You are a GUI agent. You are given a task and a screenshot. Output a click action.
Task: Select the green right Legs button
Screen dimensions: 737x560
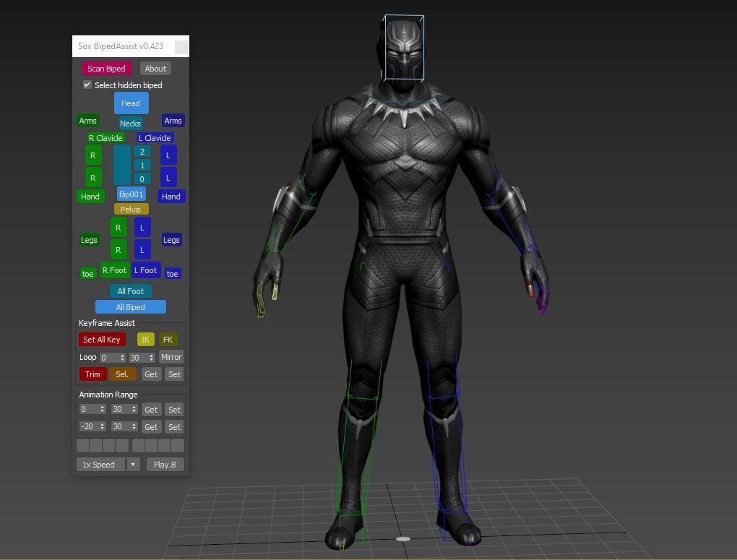(x=89, y=240)
